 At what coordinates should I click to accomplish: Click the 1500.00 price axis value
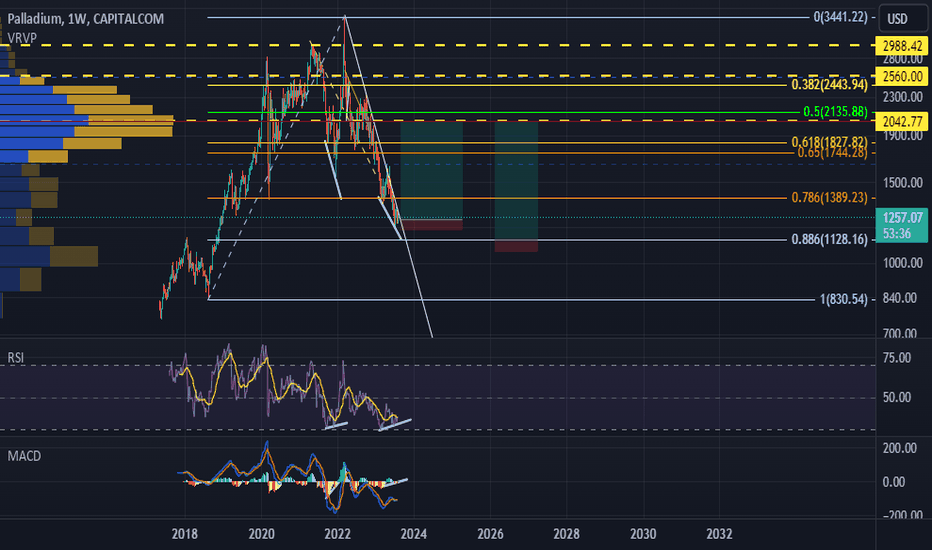903,183
